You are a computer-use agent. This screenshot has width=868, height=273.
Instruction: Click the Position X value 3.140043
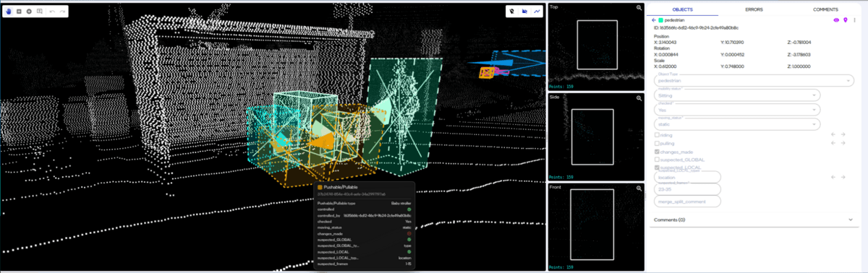point(665,42)
